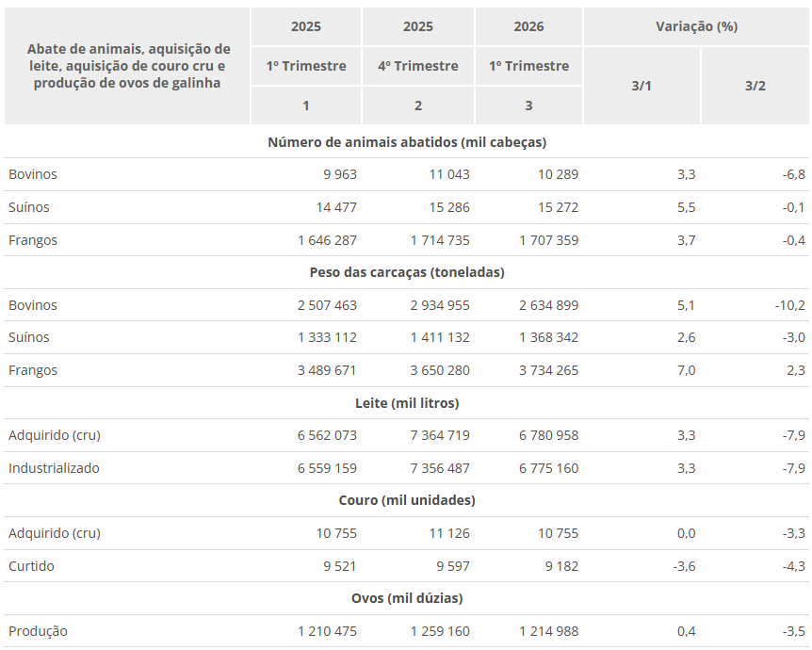The width and height of the screenshot is (812, 650).
Task: Click the 4º Trimestre header cell
Action: pos(418,66)
